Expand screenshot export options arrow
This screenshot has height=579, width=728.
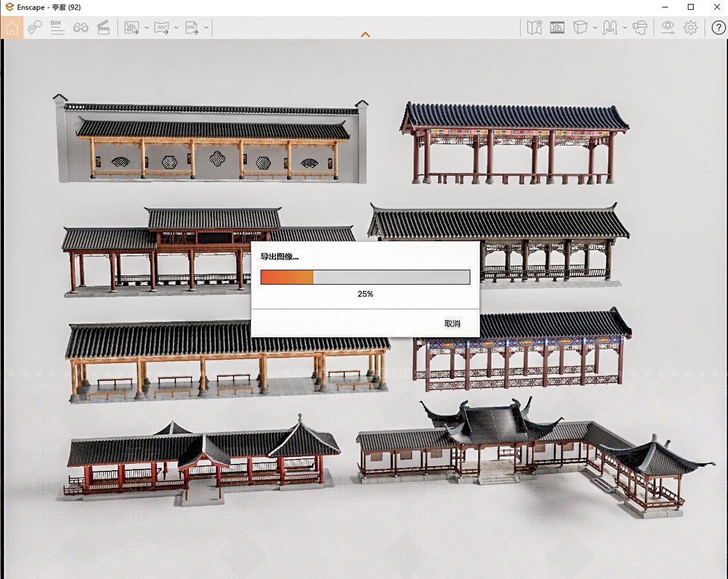pos(147,28)
